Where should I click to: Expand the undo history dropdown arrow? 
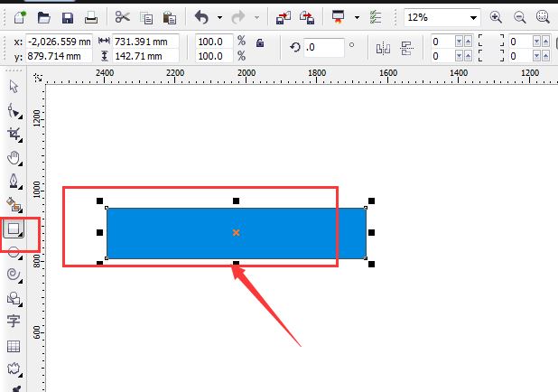click(219, 17)
